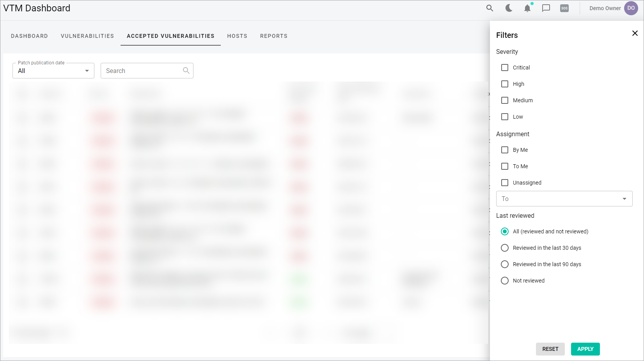Open the Accepted Vulnerabilities tab

(x=170, y=36)
